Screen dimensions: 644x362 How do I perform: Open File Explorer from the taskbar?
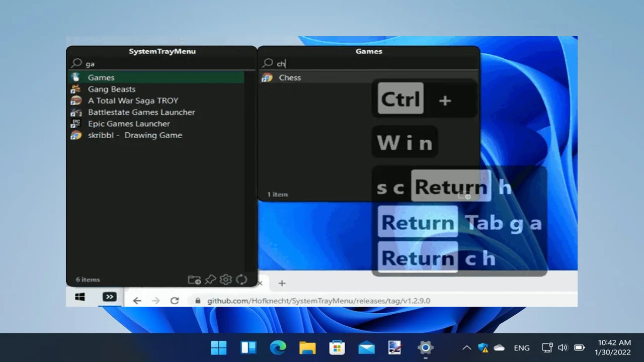pos(307,347)
